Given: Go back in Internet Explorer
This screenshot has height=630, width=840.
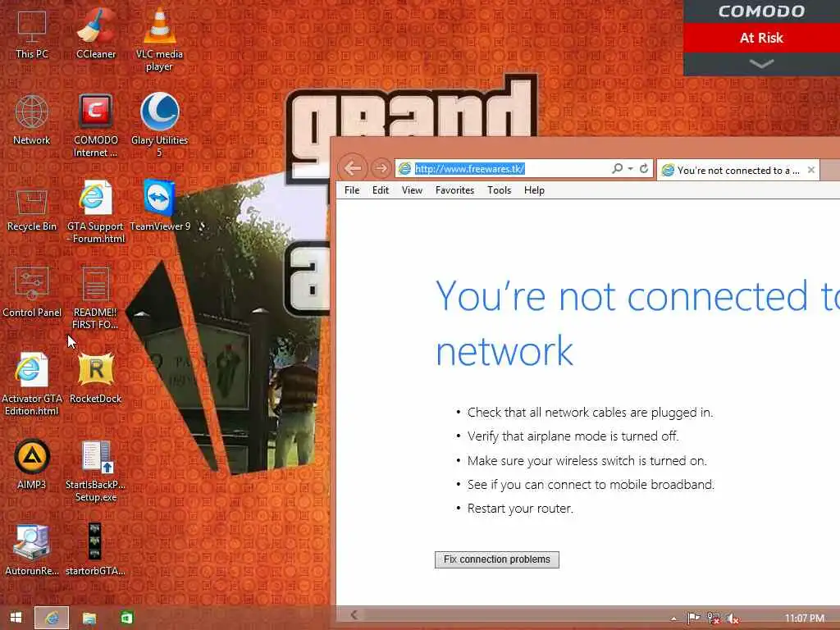Looking at the screenshot, I should click(353, 168).
